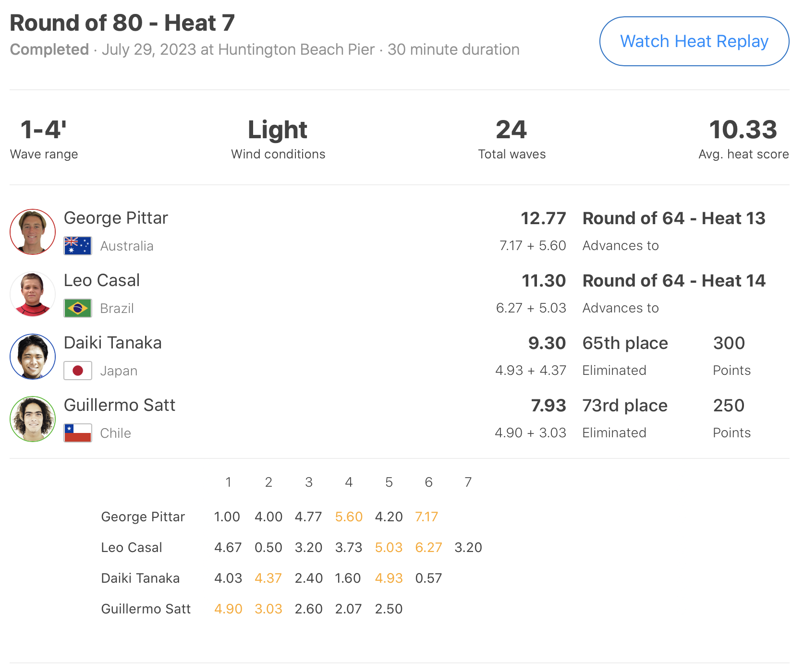Viewport: 804px width, 672px height.
Task: Click Daiki Tanaka's 4.93 wave score
Action: tap(389, 578)
